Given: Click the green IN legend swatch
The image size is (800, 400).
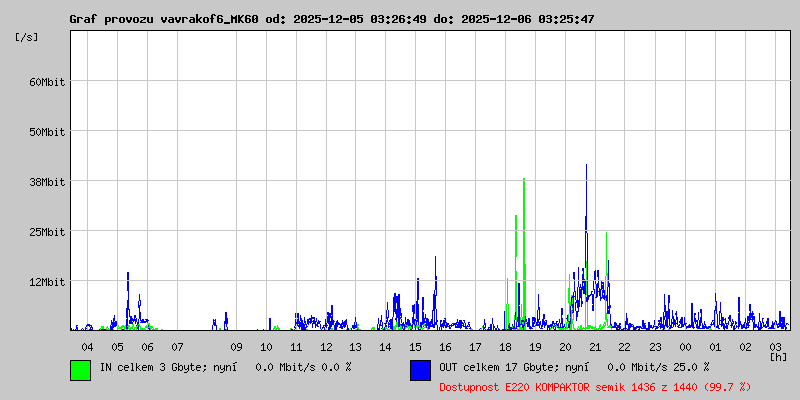Looking at the screenshot, I should [x=80, y=369].
